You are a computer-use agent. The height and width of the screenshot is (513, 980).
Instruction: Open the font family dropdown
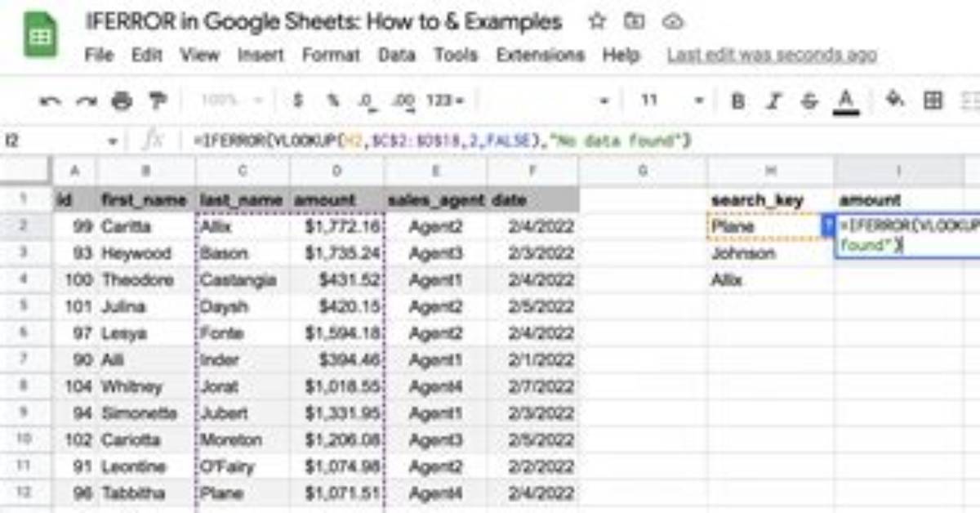[546, 100]
